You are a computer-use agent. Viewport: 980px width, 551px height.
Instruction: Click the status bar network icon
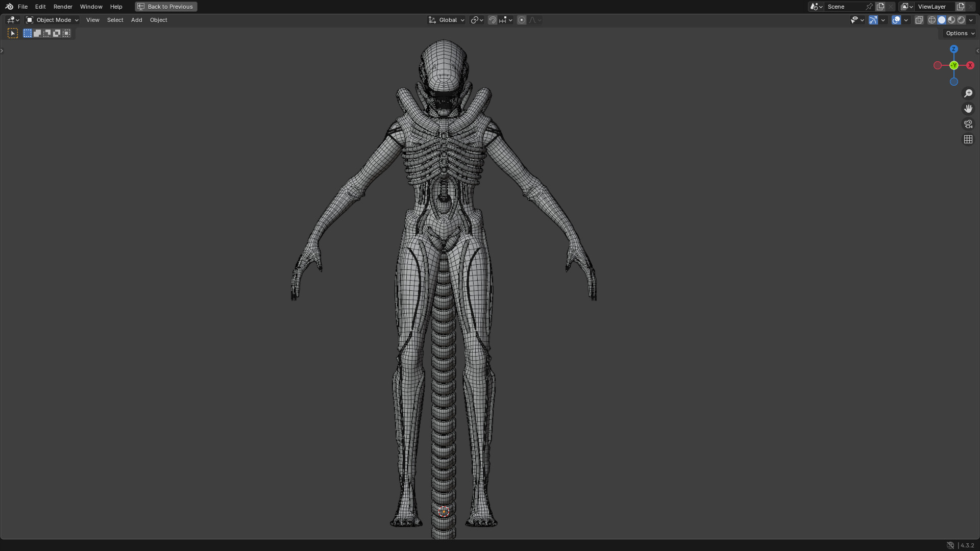[x=950, y=545]
